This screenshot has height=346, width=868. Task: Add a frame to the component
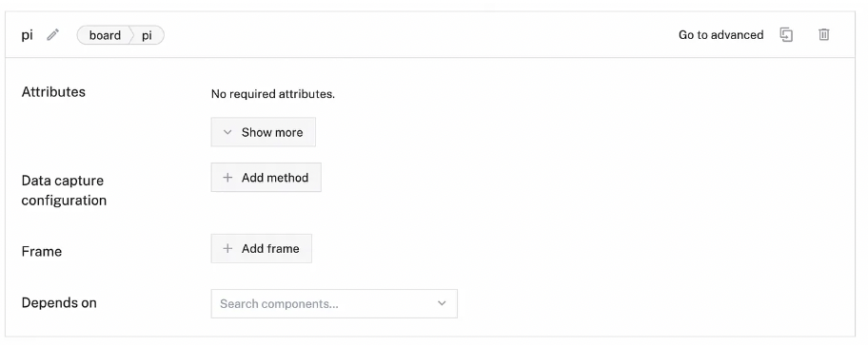pos(262,249)
